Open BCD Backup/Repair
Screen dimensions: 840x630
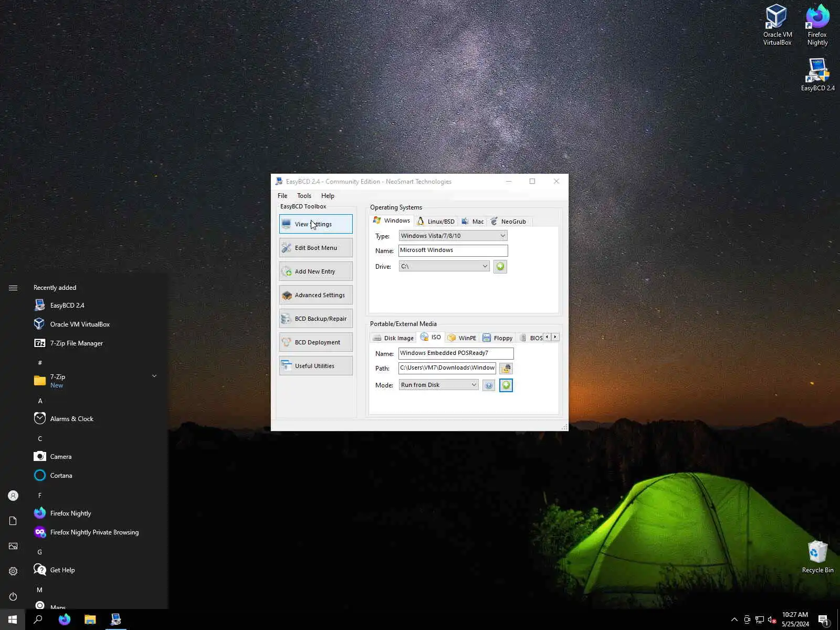316,319
